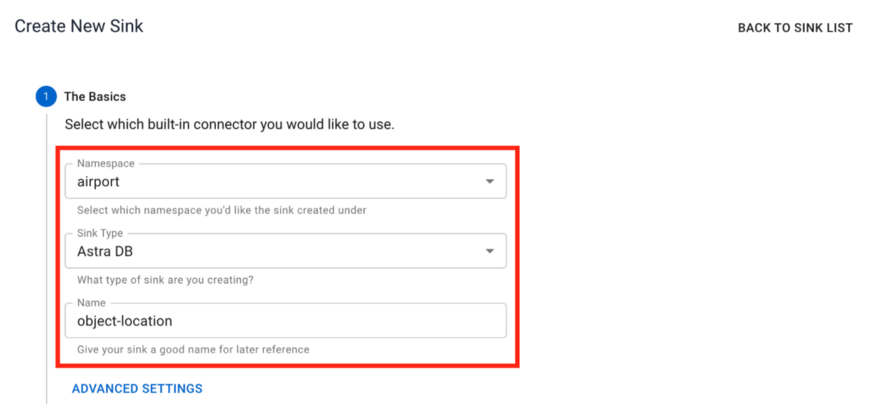Click empty area right of 'Astra DB' value
The height and width of the screenshot is (404, 875).
300,252
